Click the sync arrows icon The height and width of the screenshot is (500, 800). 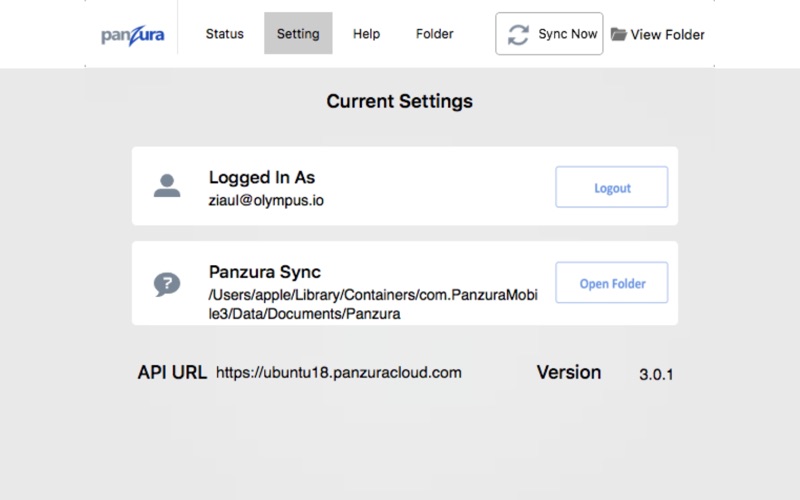pos(518,35)
